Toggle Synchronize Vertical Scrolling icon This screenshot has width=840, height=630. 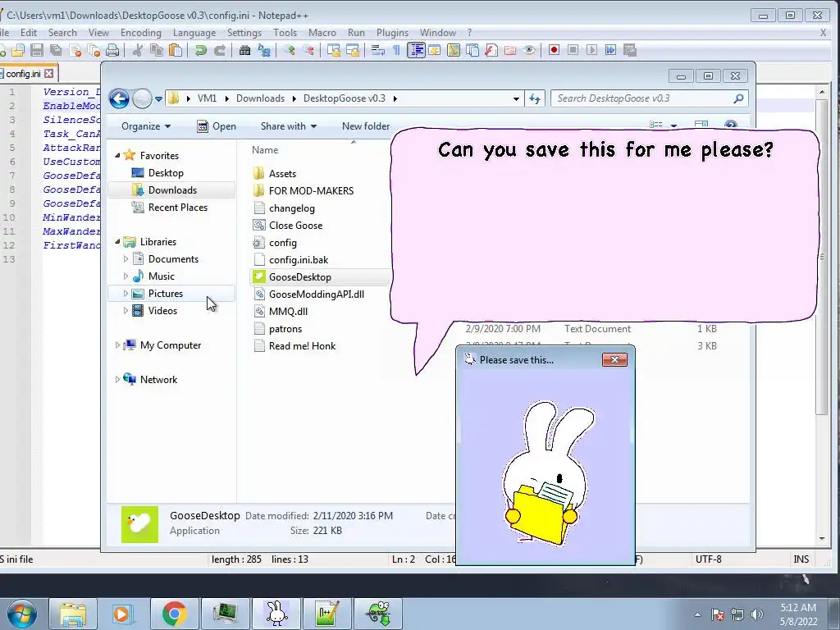click(334, 50)
